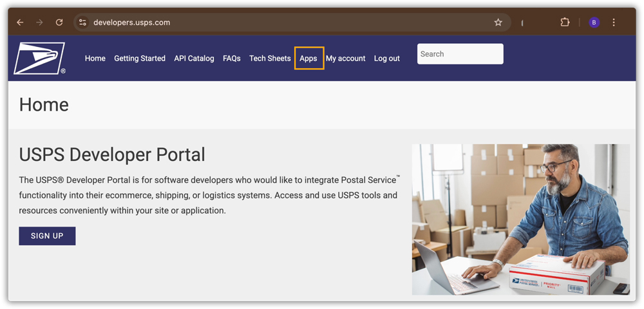Open the Home navigation link
The width and height of the screenshot is (644, 309).
tap(95, 59)
